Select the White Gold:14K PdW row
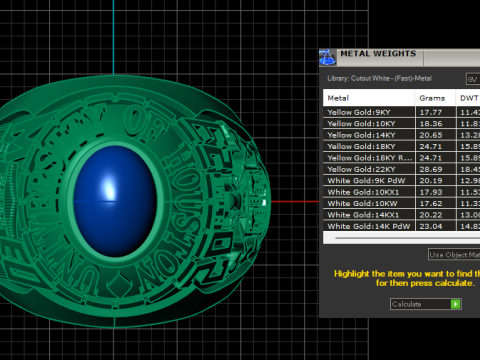This screenshot has width=480, height=360. click(402, 226)
